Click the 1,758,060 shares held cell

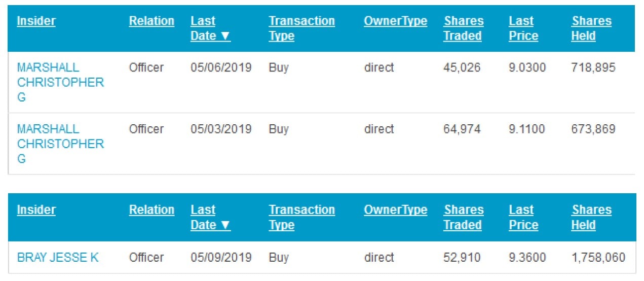click(598, 258)
